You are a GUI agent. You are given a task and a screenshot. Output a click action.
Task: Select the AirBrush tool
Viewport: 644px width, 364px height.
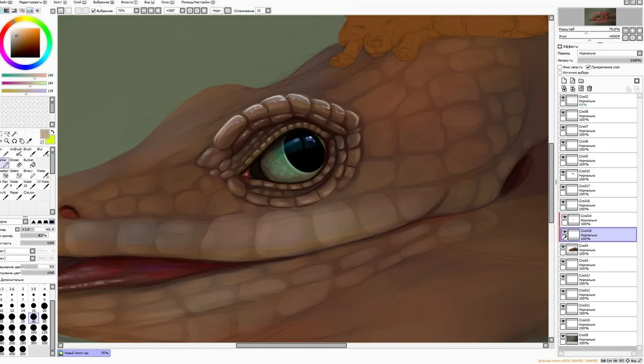tap(17, 153)
